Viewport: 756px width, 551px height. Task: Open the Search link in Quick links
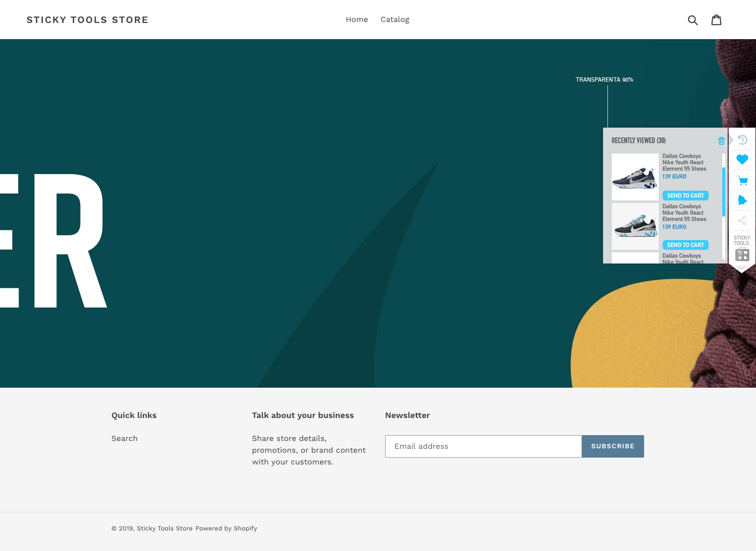[x=124, y=438]
